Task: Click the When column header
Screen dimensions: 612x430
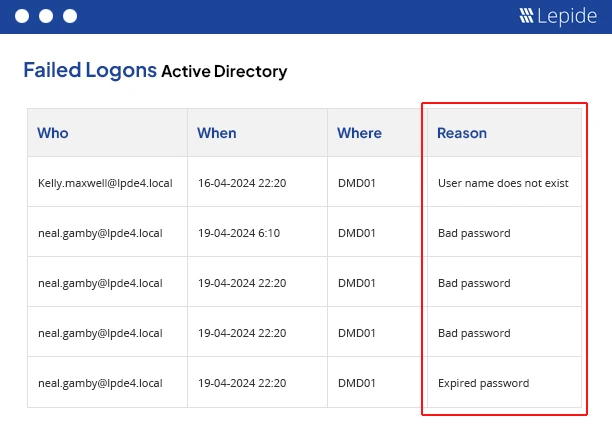Action: [x=217, y=133]
